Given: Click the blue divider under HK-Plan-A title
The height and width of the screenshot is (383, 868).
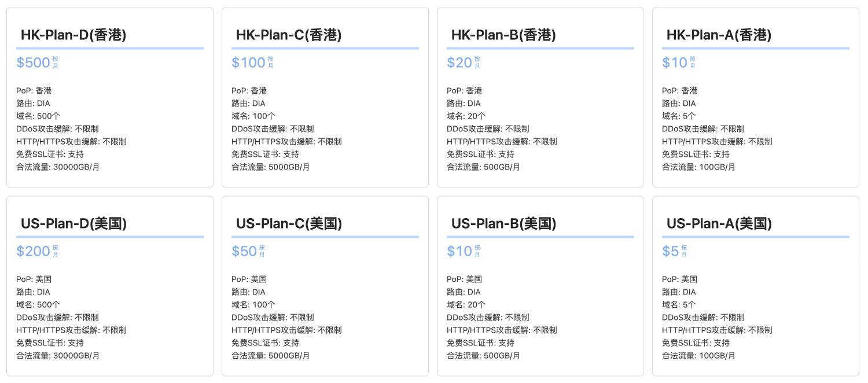Looking at the screenshot, I should (756, 49).
